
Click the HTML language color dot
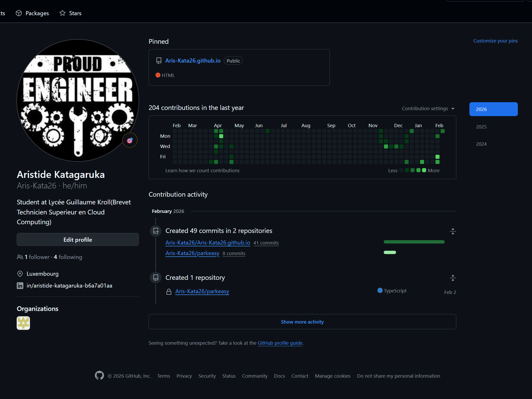click(158, 75)
